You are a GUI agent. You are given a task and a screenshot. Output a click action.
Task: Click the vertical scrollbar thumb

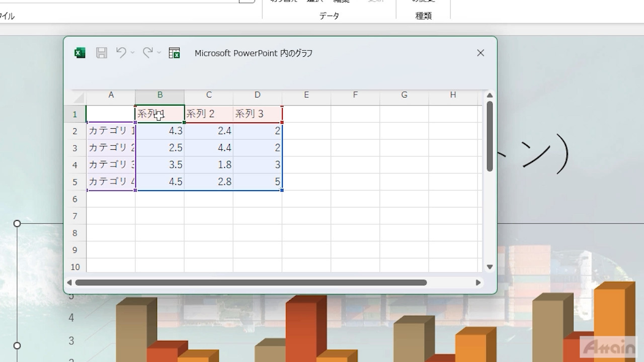(490, 136)
